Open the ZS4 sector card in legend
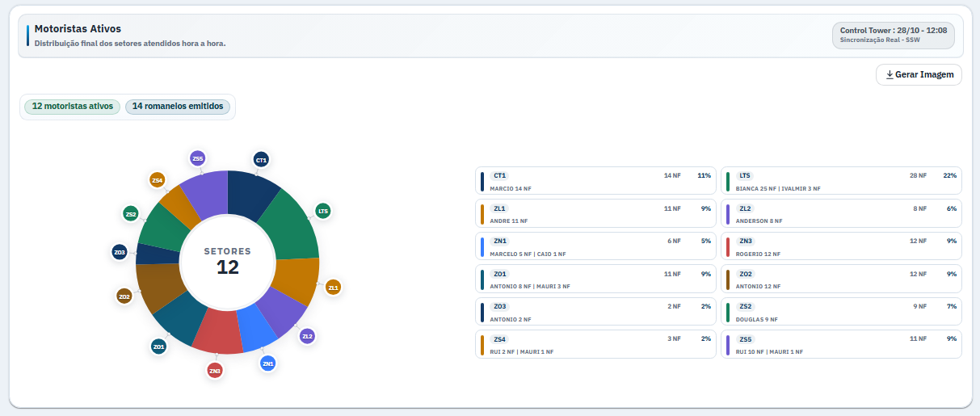This screenshot has height=416, width=980. [596, 345]
